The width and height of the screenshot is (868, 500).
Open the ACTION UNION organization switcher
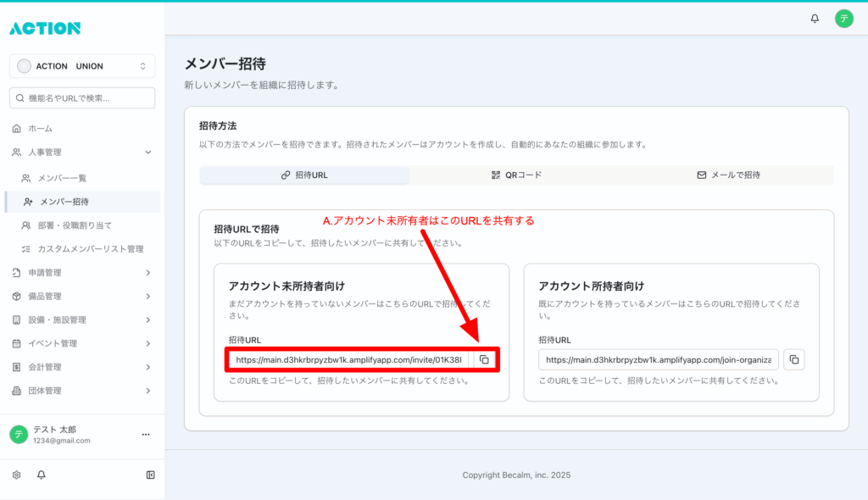coord(82,66)
